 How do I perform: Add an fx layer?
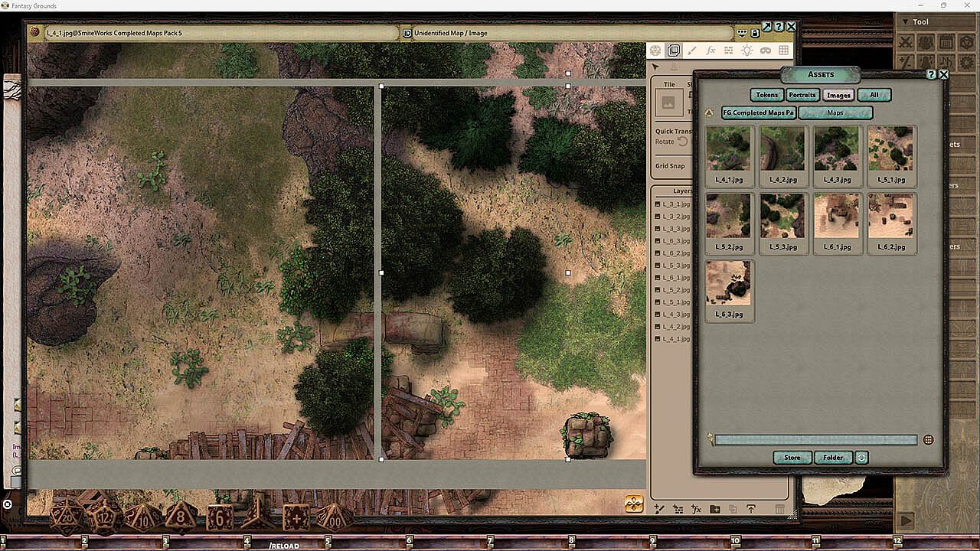(x=696, y=510)
